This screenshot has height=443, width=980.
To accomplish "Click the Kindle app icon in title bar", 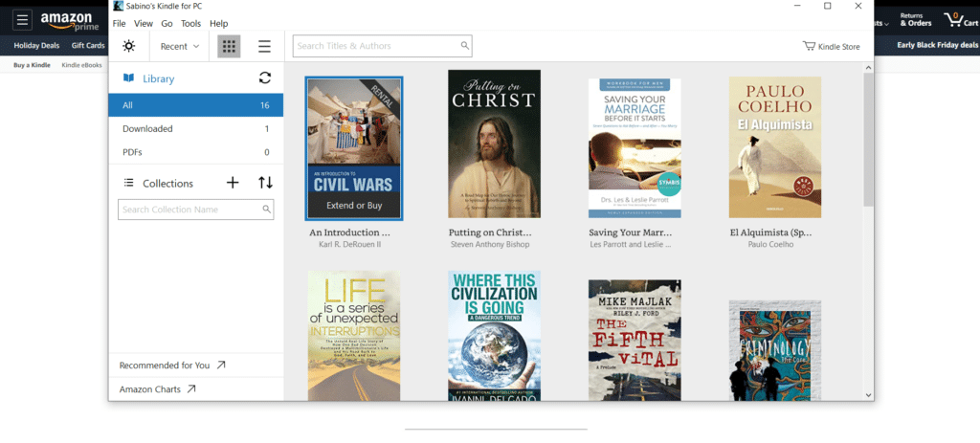I will (118, 7).
